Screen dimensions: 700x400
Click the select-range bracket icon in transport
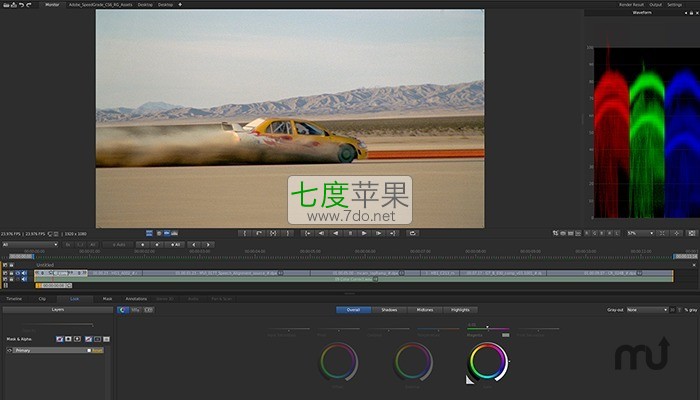[x=273, y=233]
